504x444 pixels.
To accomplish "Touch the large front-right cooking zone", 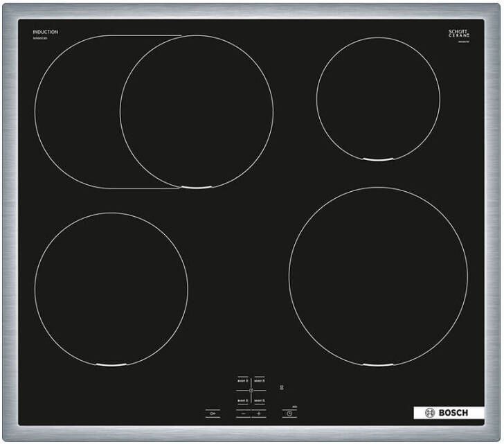I will pos(378,277).
